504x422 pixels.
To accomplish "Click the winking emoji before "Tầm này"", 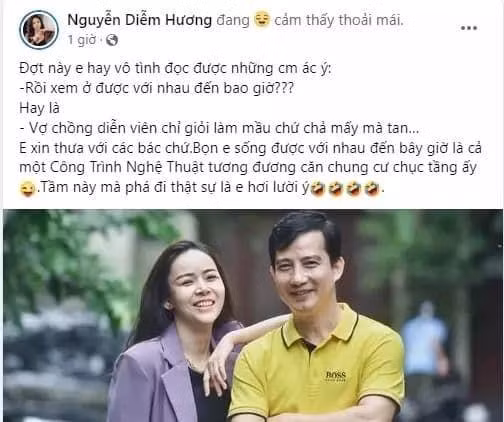I will [x=28, y=188].
